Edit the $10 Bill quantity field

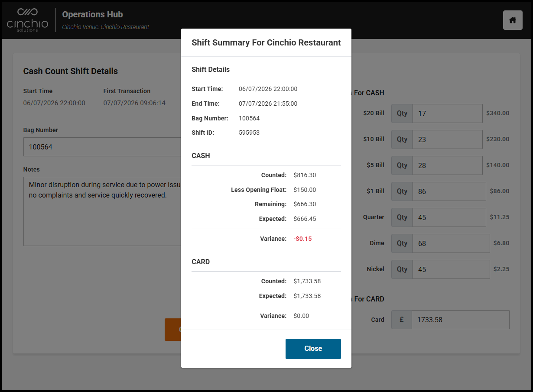(447, 139)
